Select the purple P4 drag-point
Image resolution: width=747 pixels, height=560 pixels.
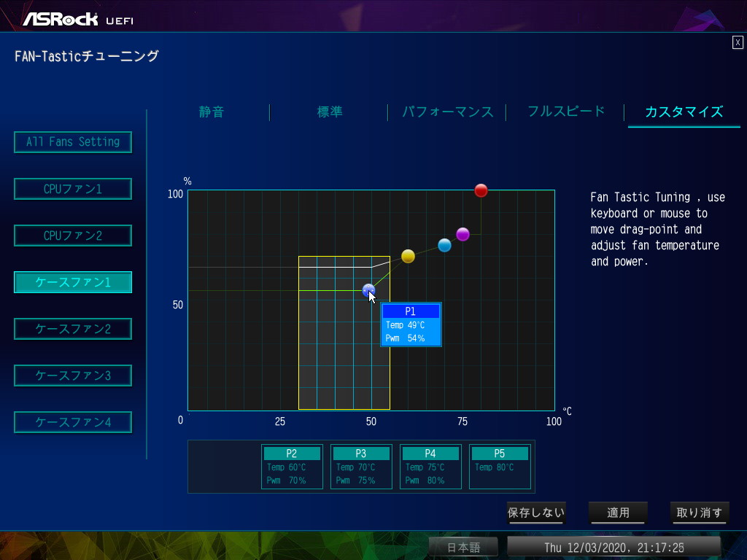click(x=462, y=234)
